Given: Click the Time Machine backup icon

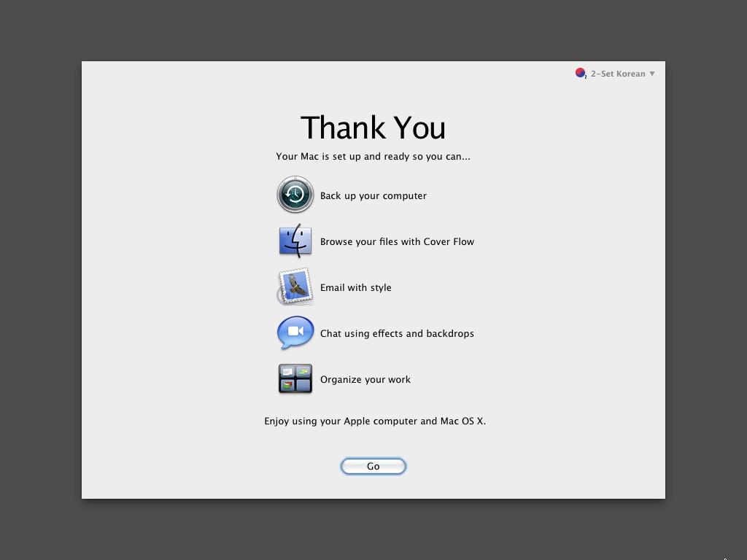Looking at the screenshot, I should point(295,194).
